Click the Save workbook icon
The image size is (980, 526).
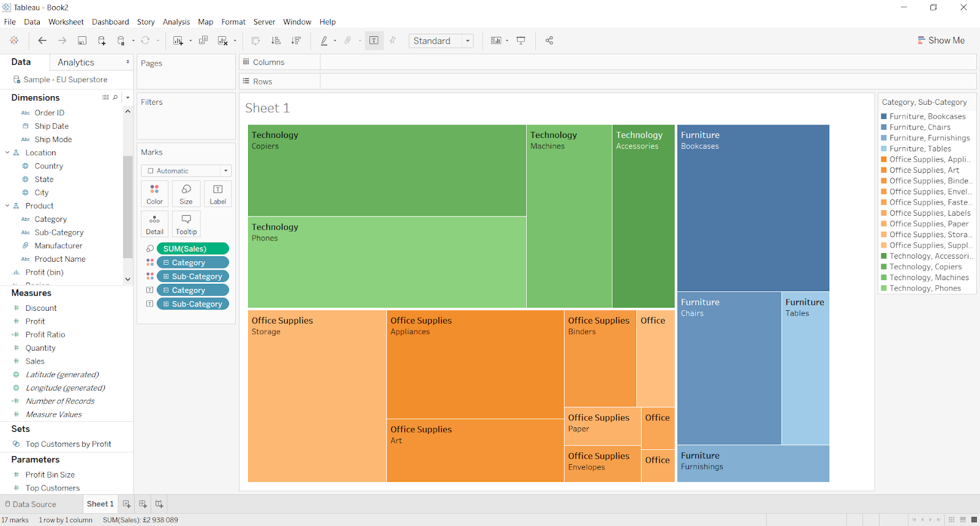[82, 40]
